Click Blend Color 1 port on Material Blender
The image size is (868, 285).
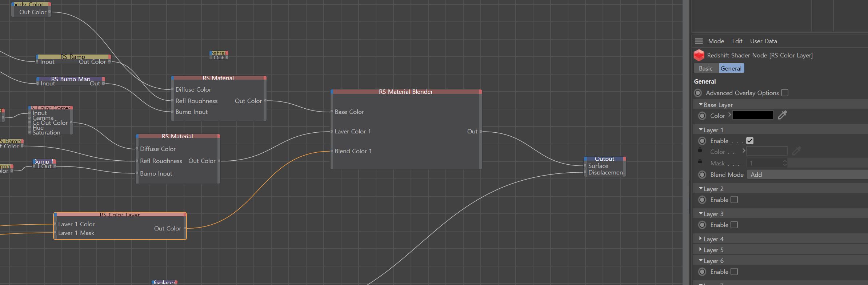coord(332,151)
